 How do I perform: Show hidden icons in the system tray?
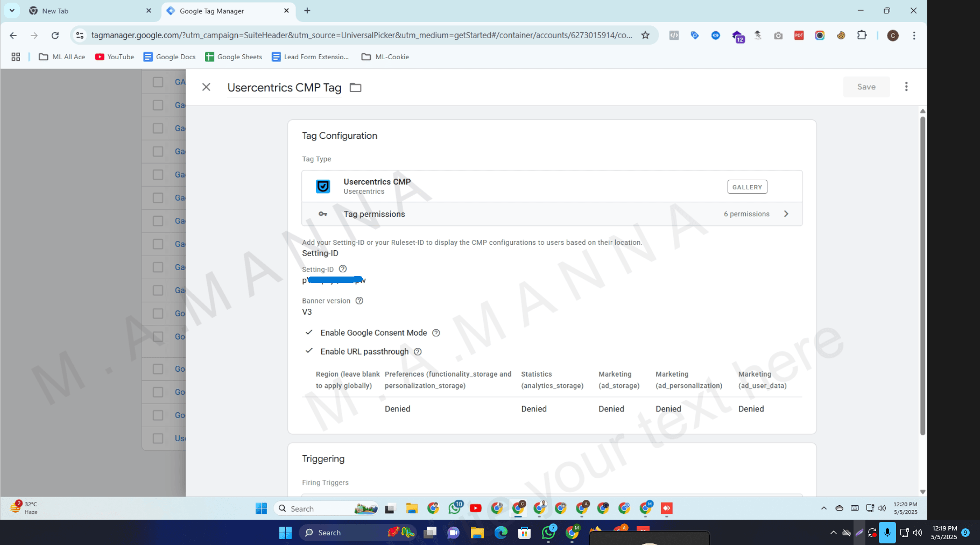tap(833, 533)
